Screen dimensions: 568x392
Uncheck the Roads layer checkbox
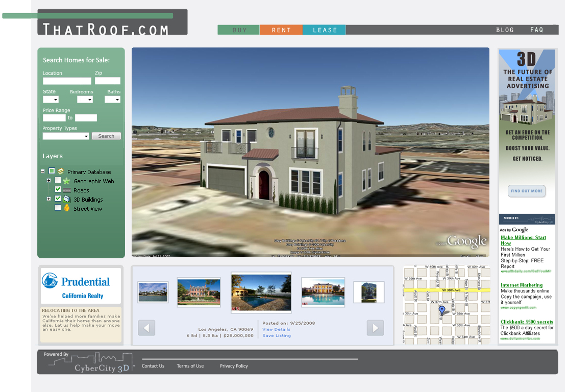click(58, 189)
